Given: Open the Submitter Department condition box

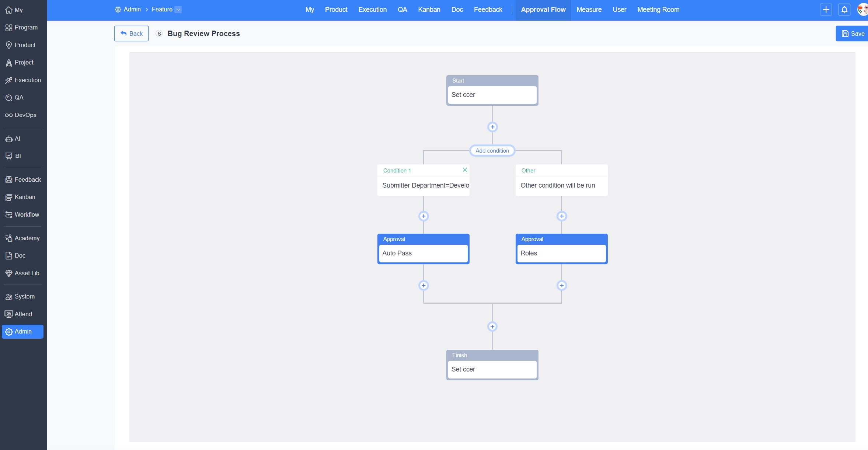Looking at the screenshot, I should pyautogui.click(x=423, y=185).
